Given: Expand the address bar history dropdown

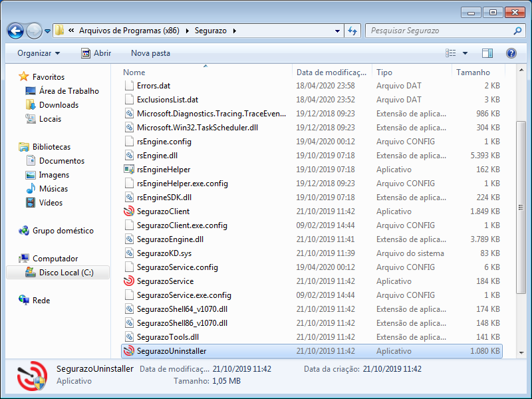Looking at the screenshot, I should (x=337, y=31).
